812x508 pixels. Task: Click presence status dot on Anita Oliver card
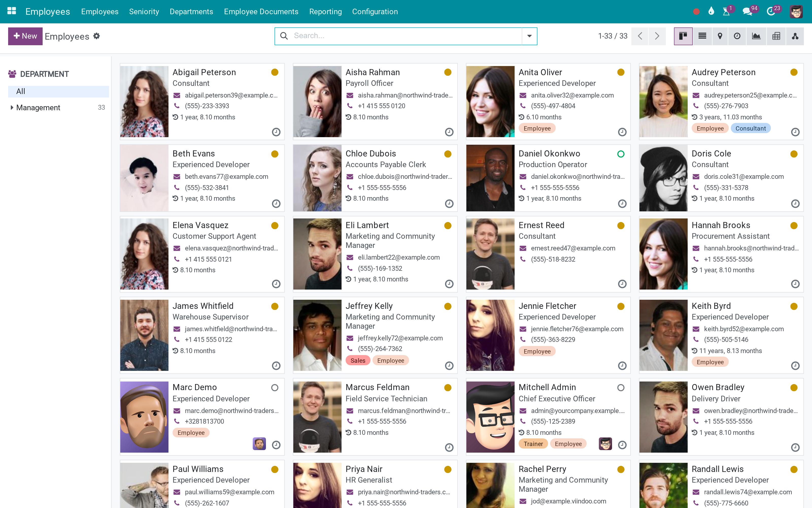click(621, 72)
